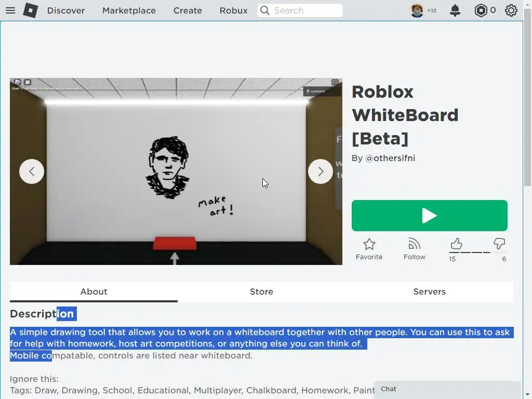Like the game with thumbs up
The width and height of the screenshot is (532, 399).
(456, 244)
